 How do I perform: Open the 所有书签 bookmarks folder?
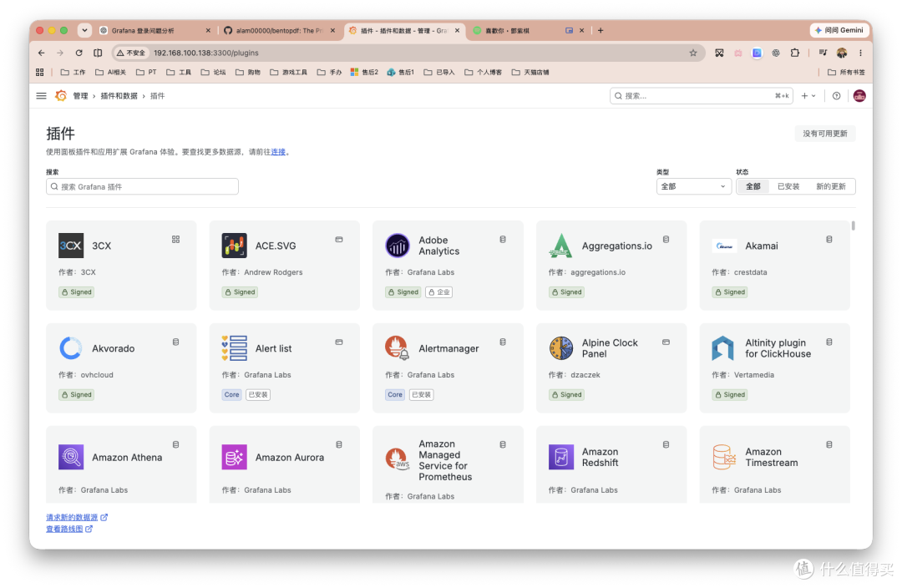(x=846, y=73)
